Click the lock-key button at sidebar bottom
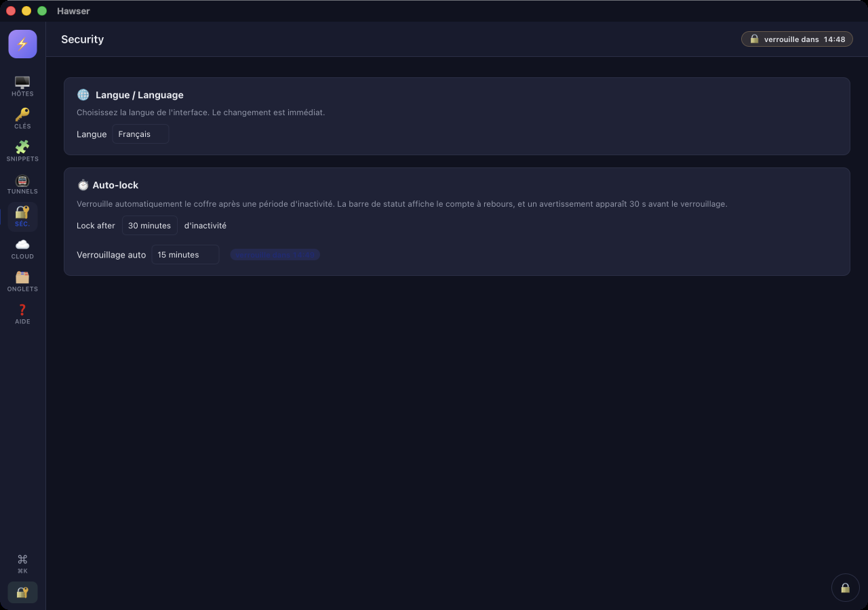This screenshot has width=868, height=610. click(22, 592)
